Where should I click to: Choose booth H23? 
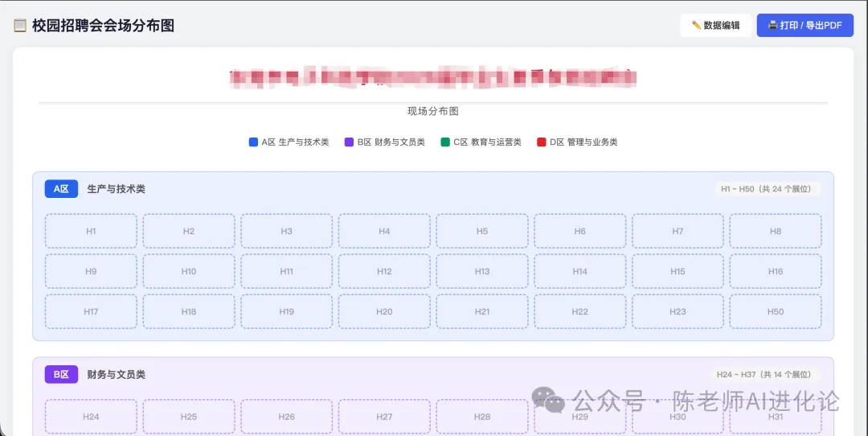pyautogui.click(x=678, y=312)
